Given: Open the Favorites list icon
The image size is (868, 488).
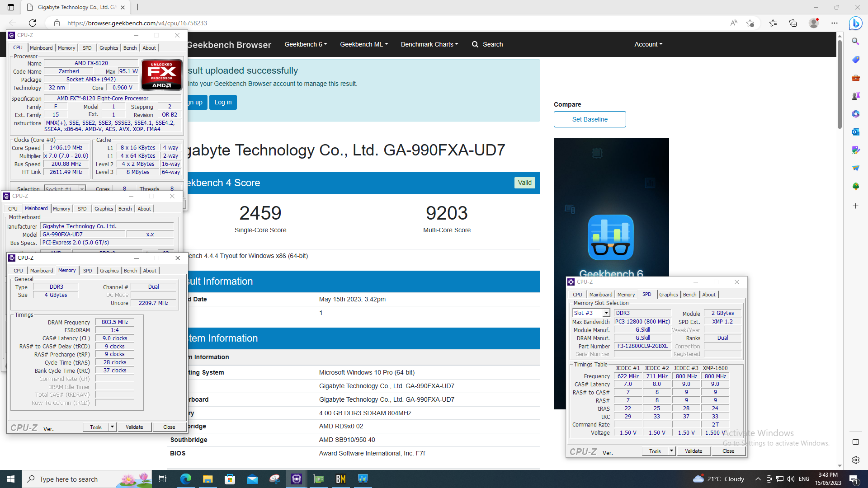Looking at the screenshot, I should [x=773, y=23].
